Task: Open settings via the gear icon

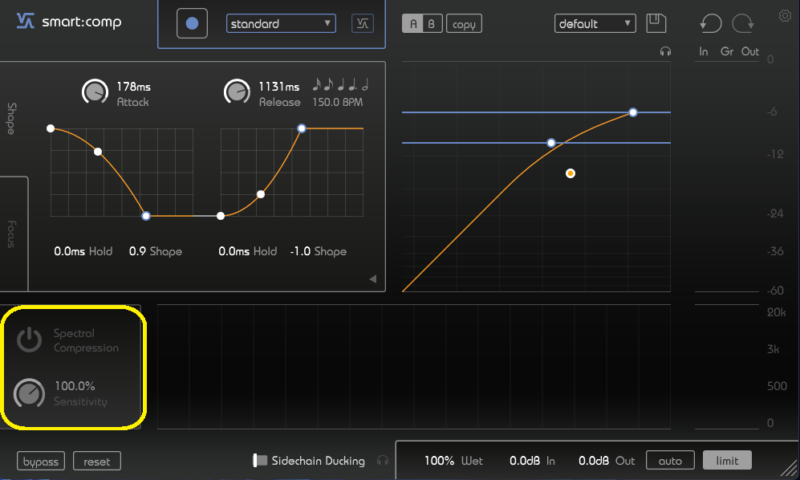Action: pos(784,15)
